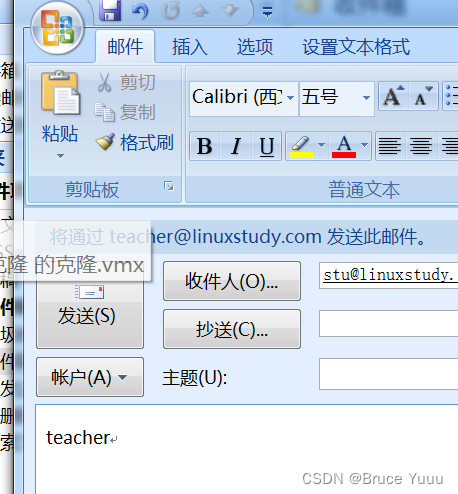Customize the Quick Access Toolbar
Screen dimensions: 458x494
267,12
